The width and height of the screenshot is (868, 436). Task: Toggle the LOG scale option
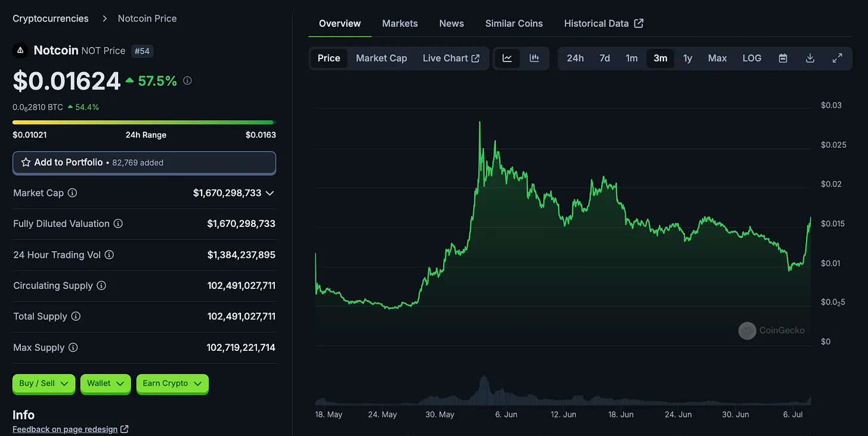point(752,58)
